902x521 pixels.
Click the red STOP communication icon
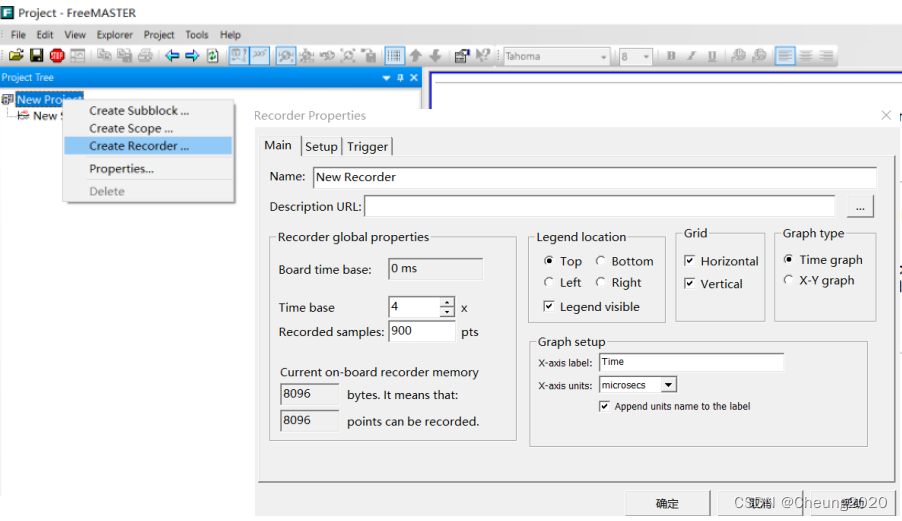tap(57, 56)
